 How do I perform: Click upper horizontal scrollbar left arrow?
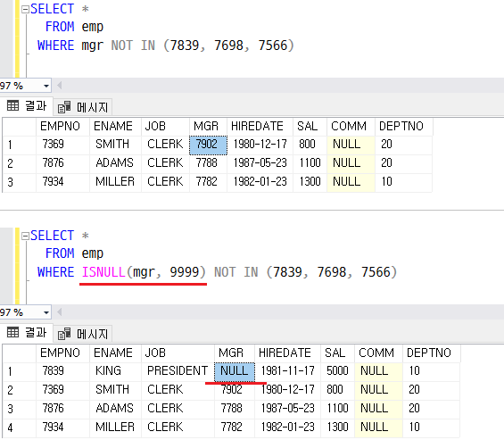pyautogui.click(x=59, y=86)
